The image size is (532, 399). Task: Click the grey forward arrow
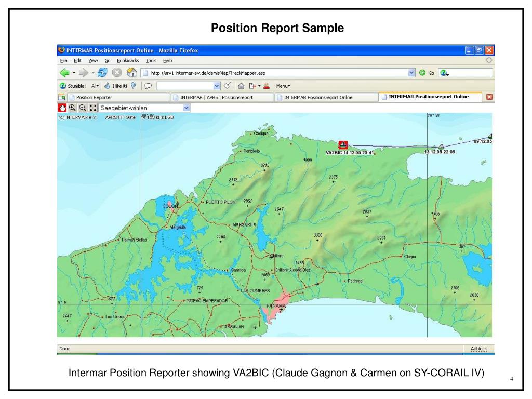click(x=83, y=73)
